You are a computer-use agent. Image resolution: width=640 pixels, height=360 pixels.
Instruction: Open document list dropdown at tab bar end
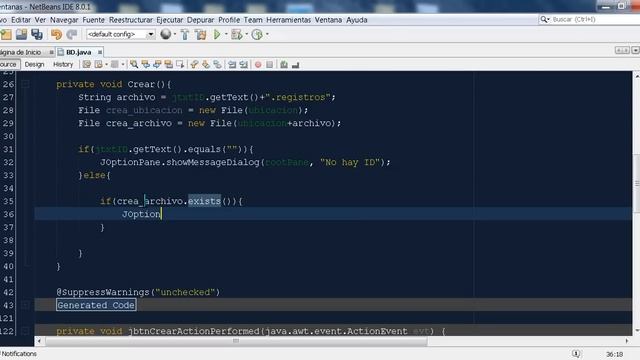[x=636, y=50]
